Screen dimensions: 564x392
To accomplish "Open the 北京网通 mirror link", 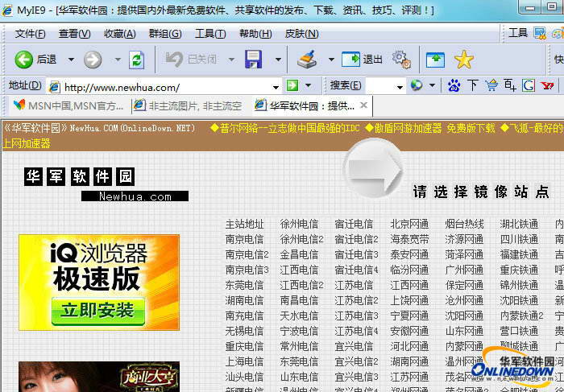I will [x=409, y=225].
